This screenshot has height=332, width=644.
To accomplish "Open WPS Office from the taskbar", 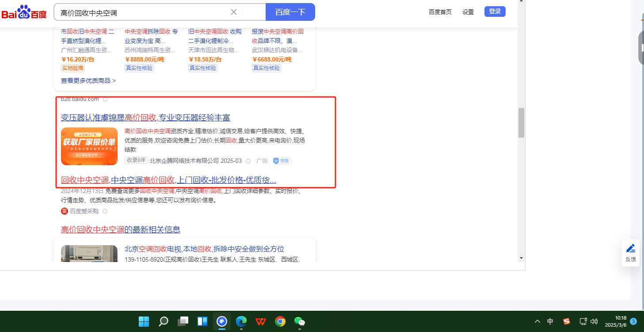I will (260, 321).
